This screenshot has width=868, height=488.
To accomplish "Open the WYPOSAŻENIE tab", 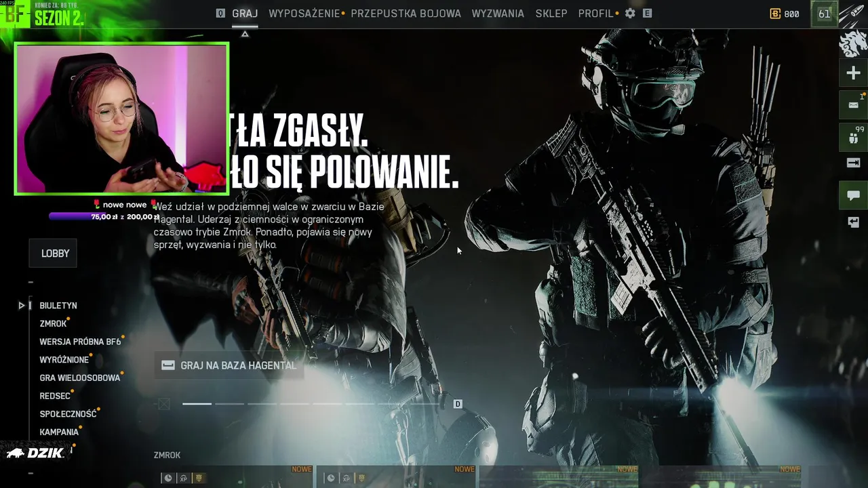I will (304, 14).
